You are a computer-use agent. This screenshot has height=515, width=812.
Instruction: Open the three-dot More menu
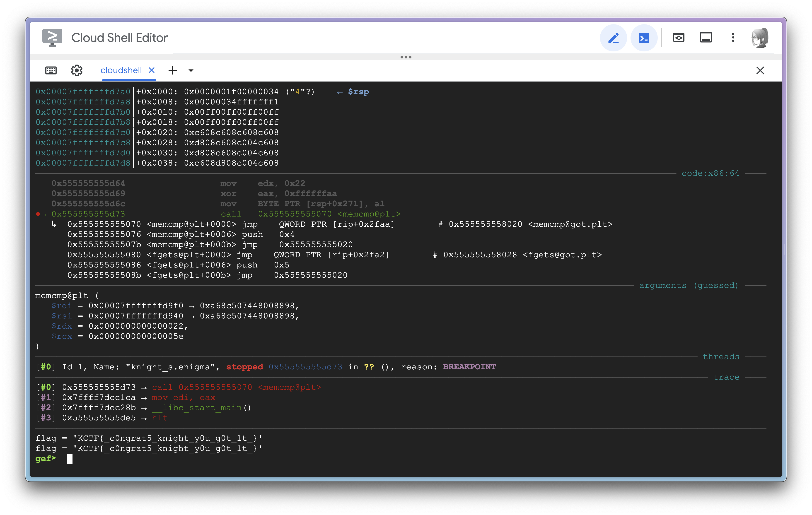[x=733, y=37]
